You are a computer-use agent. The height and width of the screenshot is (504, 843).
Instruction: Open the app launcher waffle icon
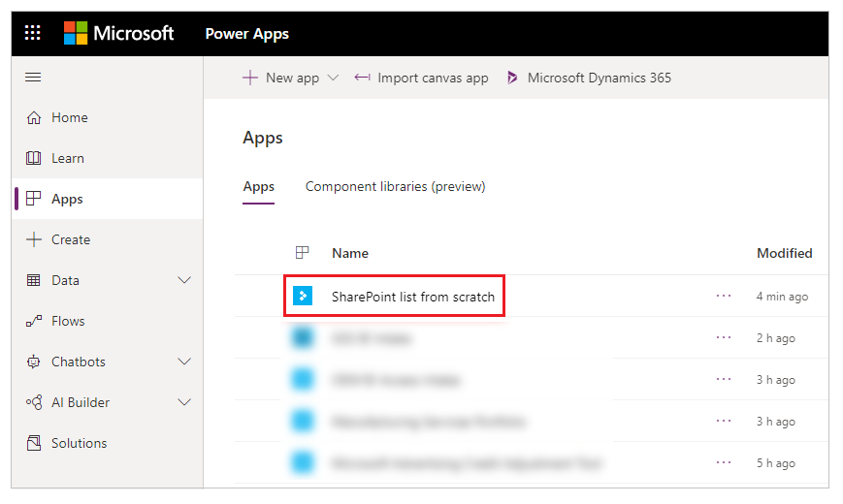pos(33,33)
